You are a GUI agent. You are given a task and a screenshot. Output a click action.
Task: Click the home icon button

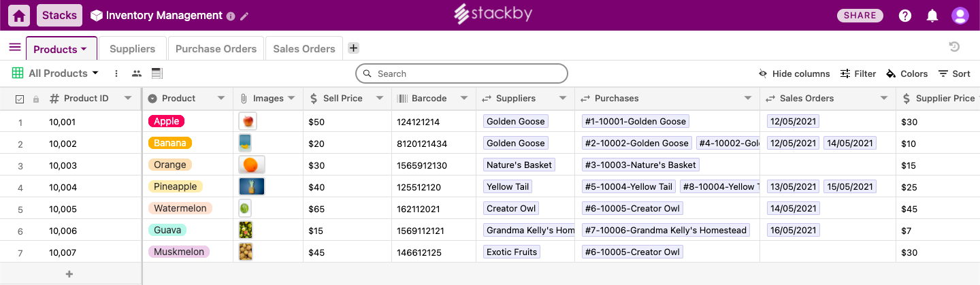pos(20,16)
